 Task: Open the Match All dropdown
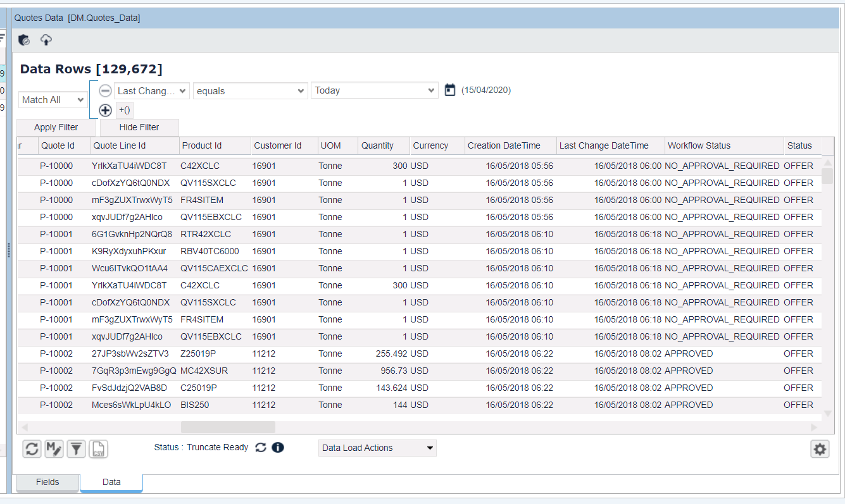click(53, 100)
